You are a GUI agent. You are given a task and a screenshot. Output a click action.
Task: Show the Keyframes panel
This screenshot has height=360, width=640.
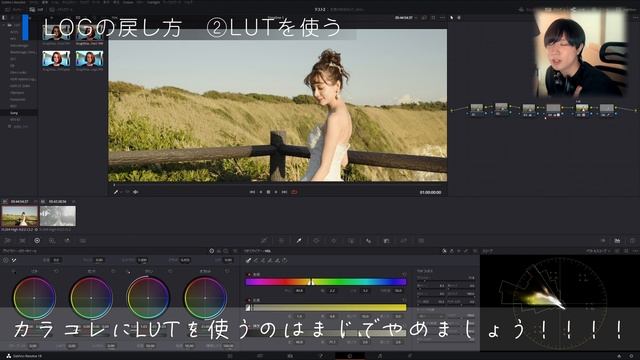(x=603, y=241)
